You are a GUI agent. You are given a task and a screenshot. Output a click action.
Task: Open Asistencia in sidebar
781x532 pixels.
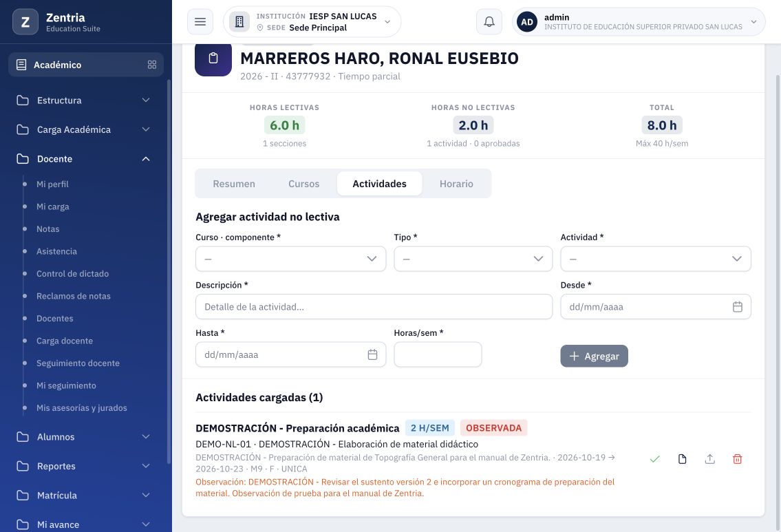[x=57, y=252]
